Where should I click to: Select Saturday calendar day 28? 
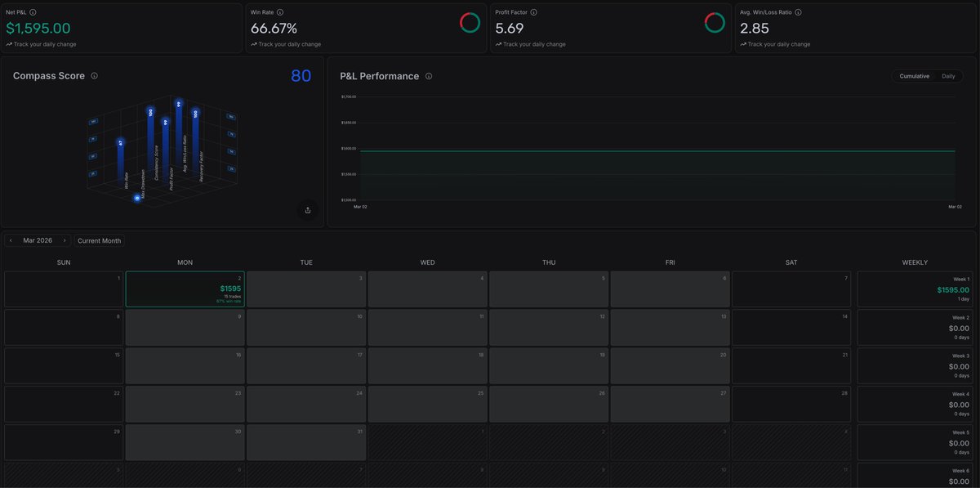[791, 405]
